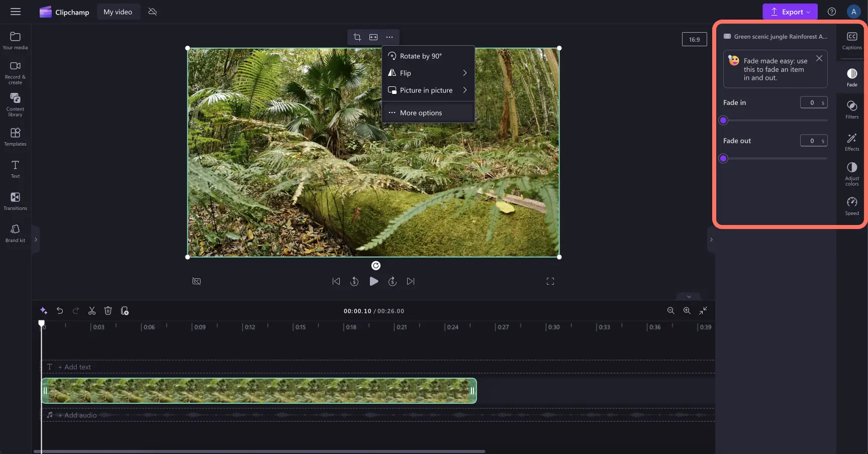Click the Export button

790,12
